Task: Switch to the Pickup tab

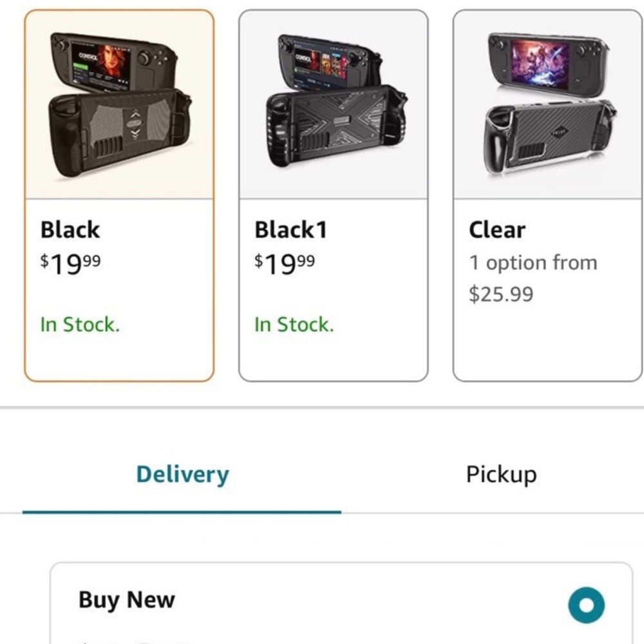Action: point(501,475)
